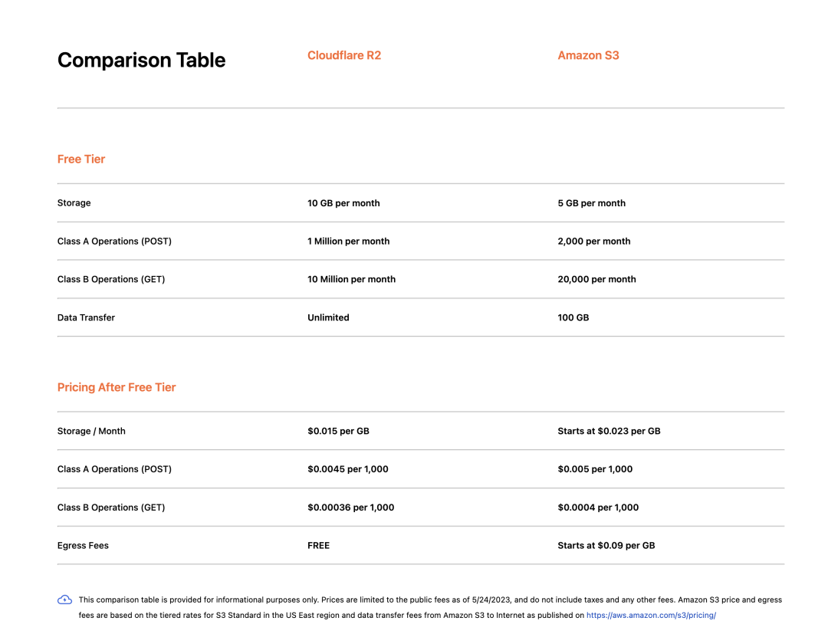Click "Starts at $0.023 per GB" text
Image resolution: width=828 pixels, height=644 pixels.
click(x=609, y=431)
